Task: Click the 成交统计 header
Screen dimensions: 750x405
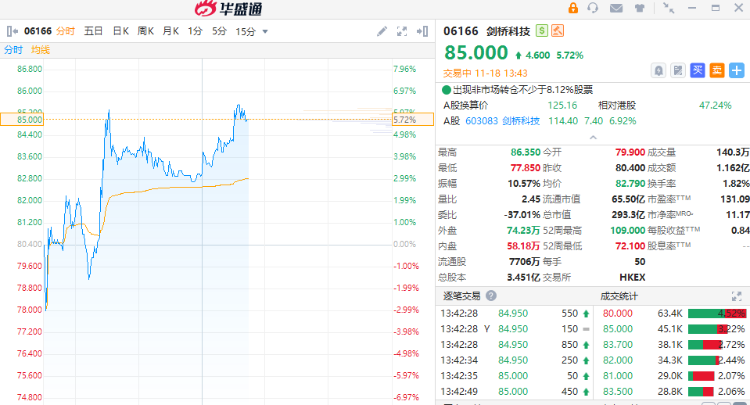Action: (619, 296)
